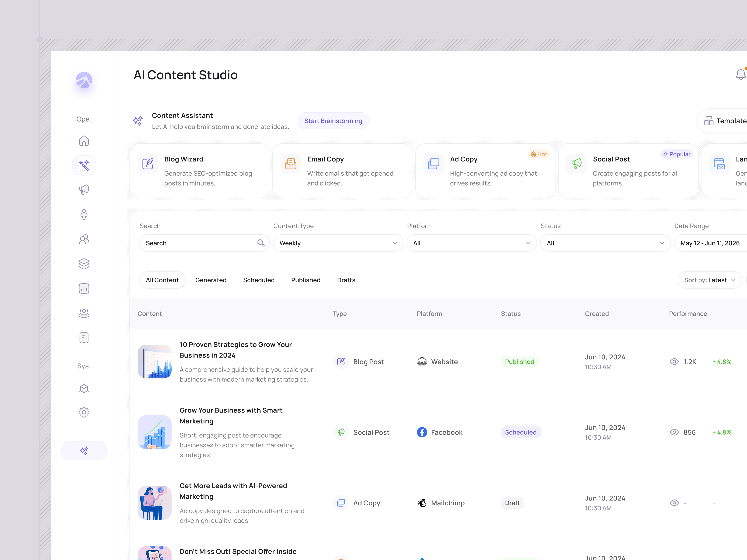Select the magic wand AI studio icon

coord(84,165)
